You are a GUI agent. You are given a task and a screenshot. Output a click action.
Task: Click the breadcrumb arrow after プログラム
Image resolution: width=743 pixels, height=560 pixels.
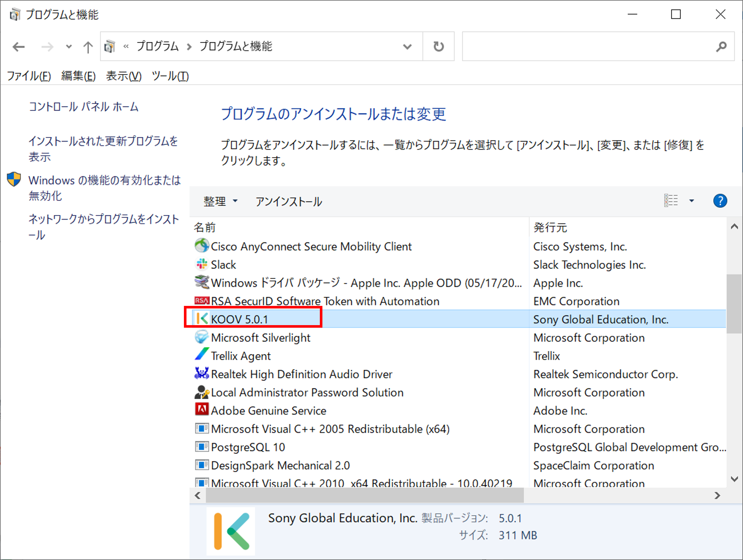point(189,47)
